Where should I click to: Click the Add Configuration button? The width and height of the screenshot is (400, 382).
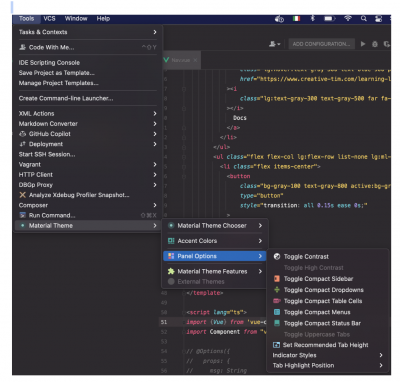pyautogui.click(x=321, y=44)
